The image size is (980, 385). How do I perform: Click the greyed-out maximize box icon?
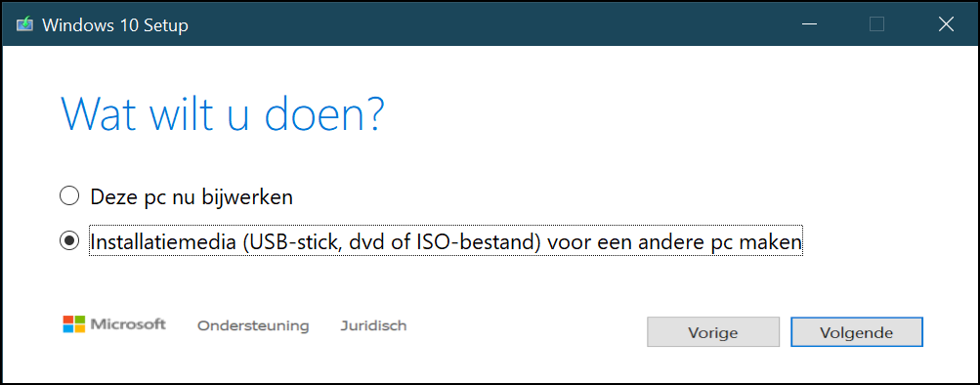[x=876, y=24]
